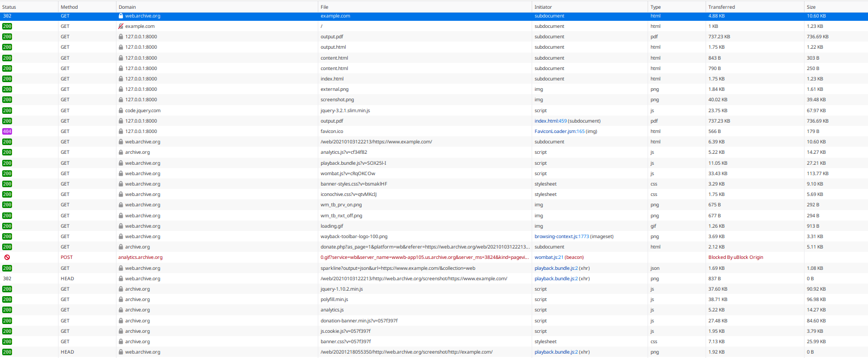Click the 200 status badge for jquery-3.2.1.slim.min.js
Viewport: 868px width, 358px height.
7,111
